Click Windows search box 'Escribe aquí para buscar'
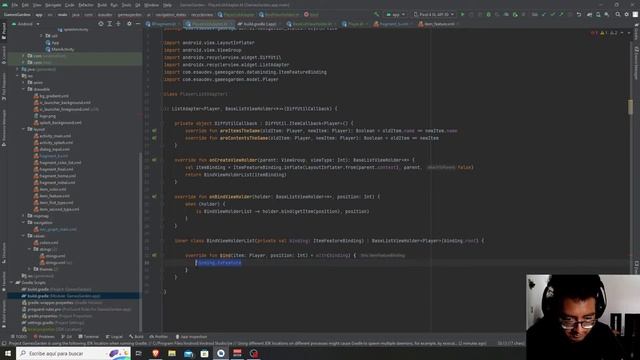The width and height of the screenshot is (640, 360). tap(73, 353)
